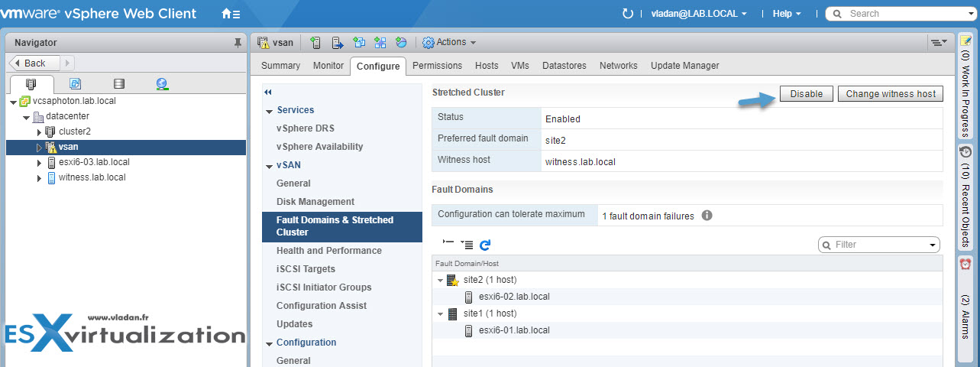980x367 pixels.
Task: Click the Fault Domain/Host column header
Action: [x=687, y=264]
